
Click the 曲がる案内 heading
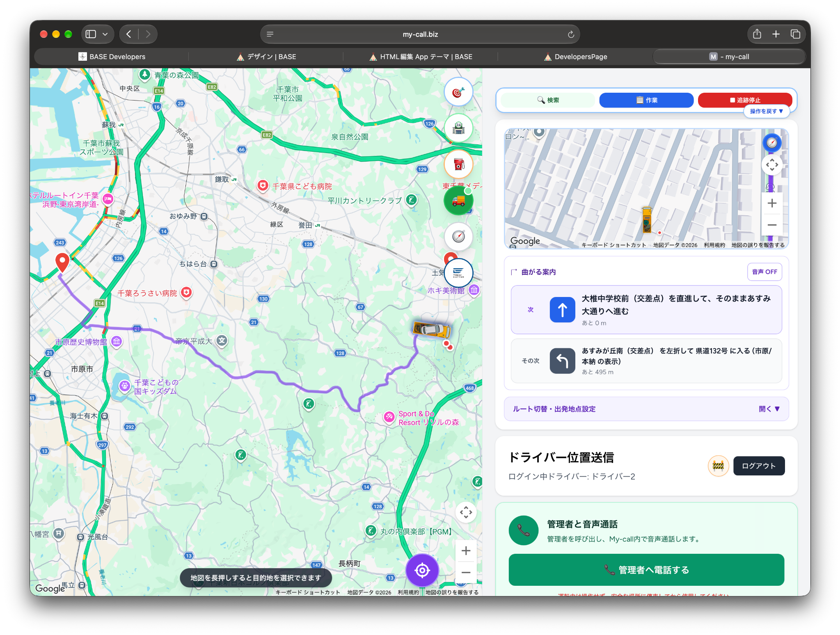(538, 272)
